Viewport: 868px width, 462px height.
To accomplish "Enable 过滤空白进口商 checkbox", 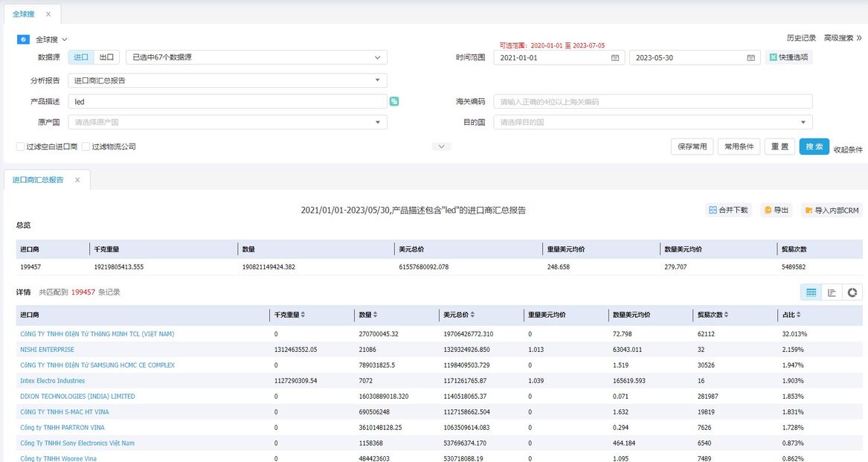I will (x=21, y=147).
